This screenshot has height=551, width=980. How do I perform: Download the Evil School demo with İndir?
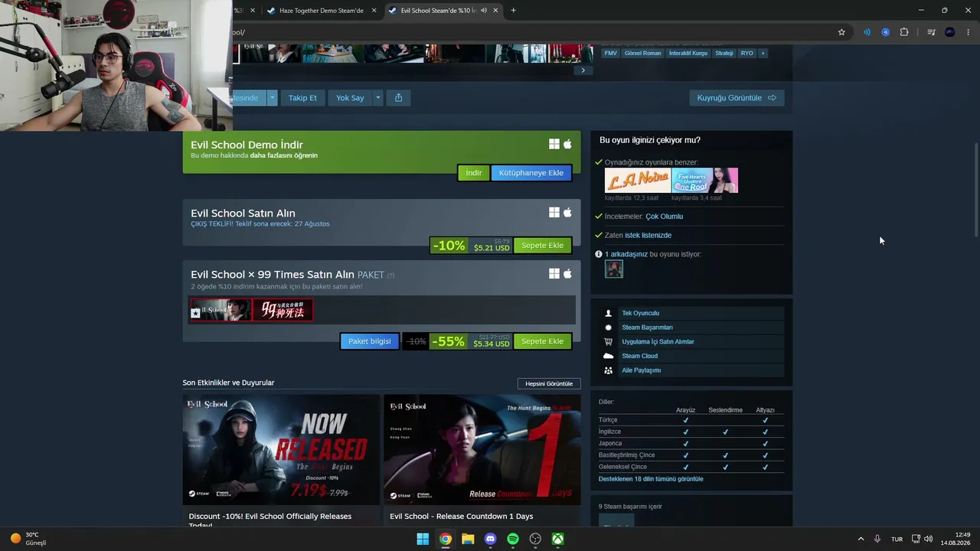point(474,173)
